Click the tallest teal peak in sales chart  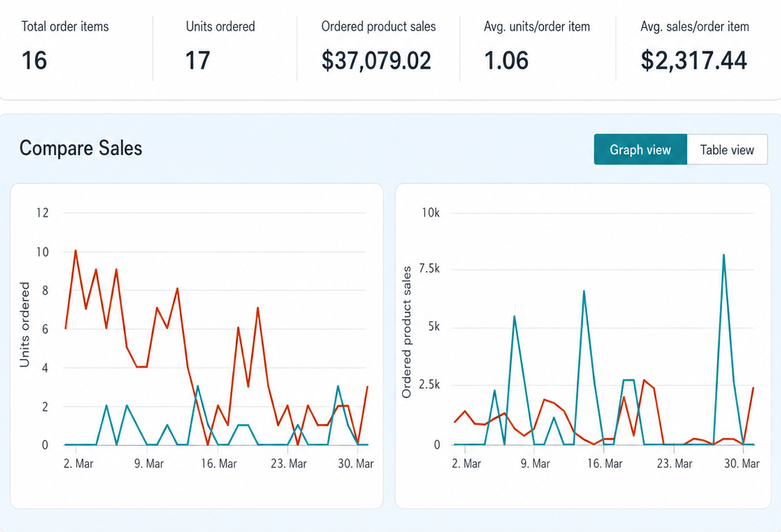(x=723, y=255)
